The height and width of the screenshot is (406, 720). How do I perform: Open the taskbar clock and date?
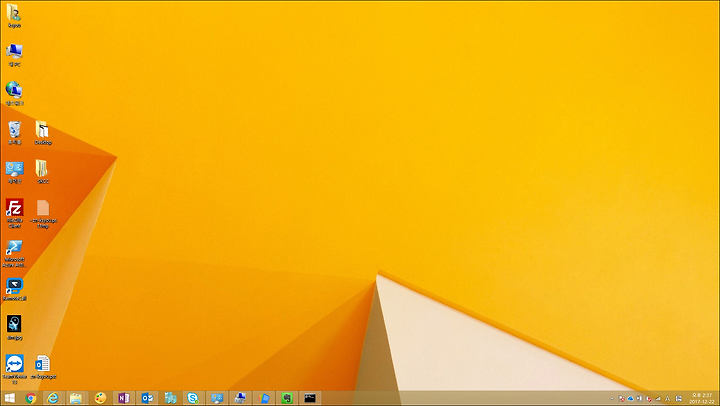coord(702,398)
